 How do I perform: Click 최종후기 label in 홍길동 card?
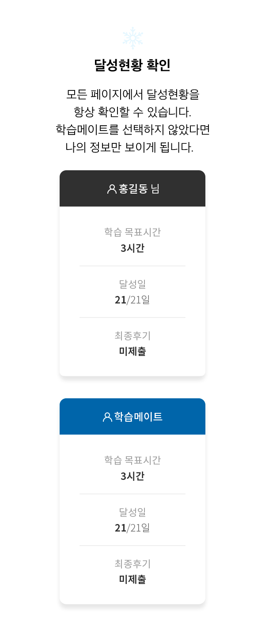[132, 336]
